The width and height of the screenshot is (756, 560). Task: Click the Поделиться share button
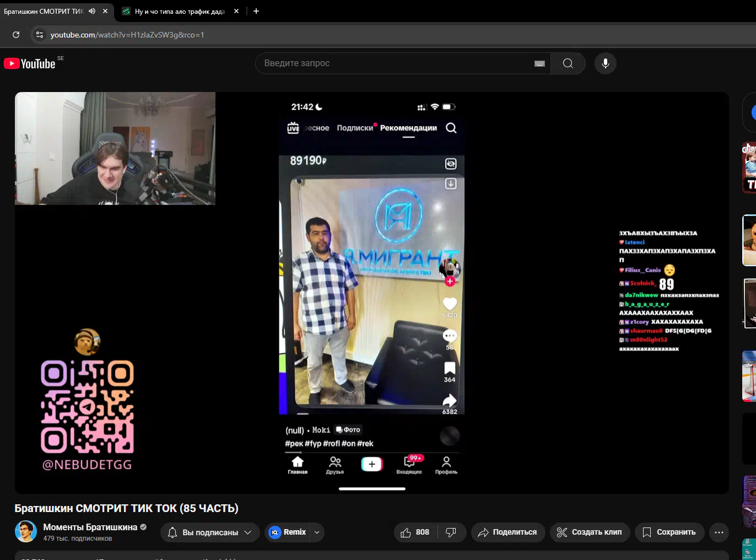coord(507,532)
